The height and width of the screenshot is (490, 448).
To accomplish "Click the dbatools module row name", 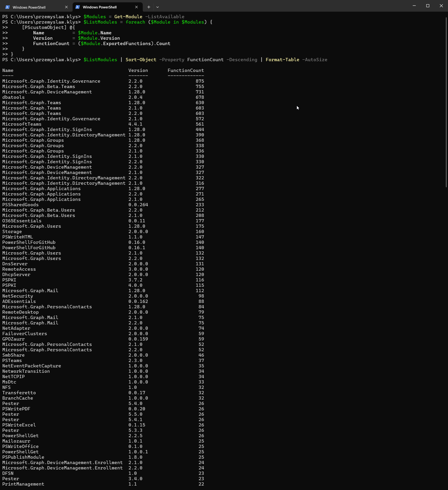I will pos(13,97).
